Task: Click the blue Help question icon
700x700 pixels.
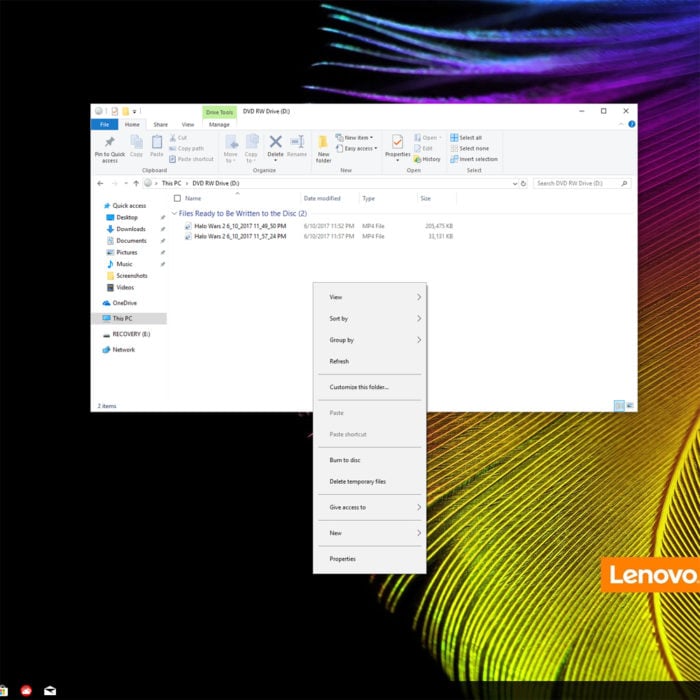Action: [632, 124]
